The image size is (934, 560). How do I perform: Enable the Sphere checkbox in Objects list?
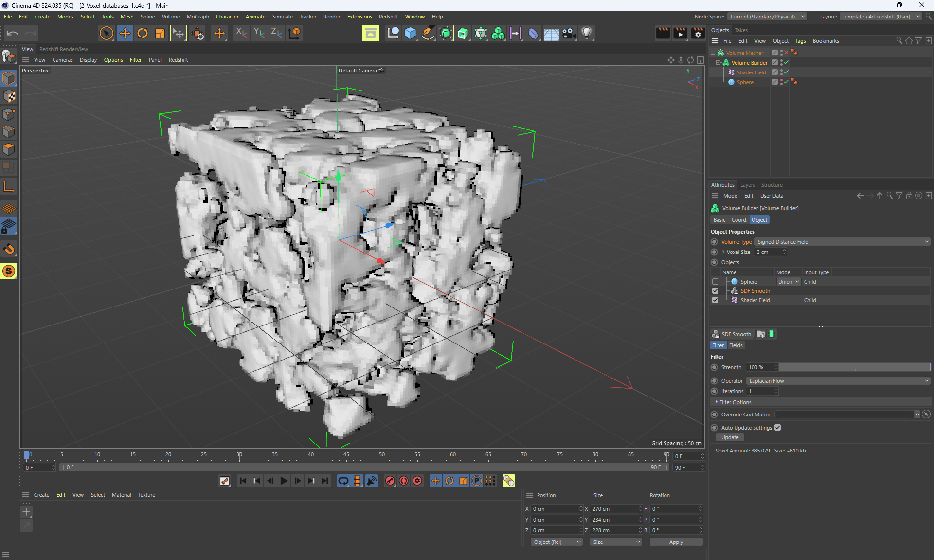point(715,282)
